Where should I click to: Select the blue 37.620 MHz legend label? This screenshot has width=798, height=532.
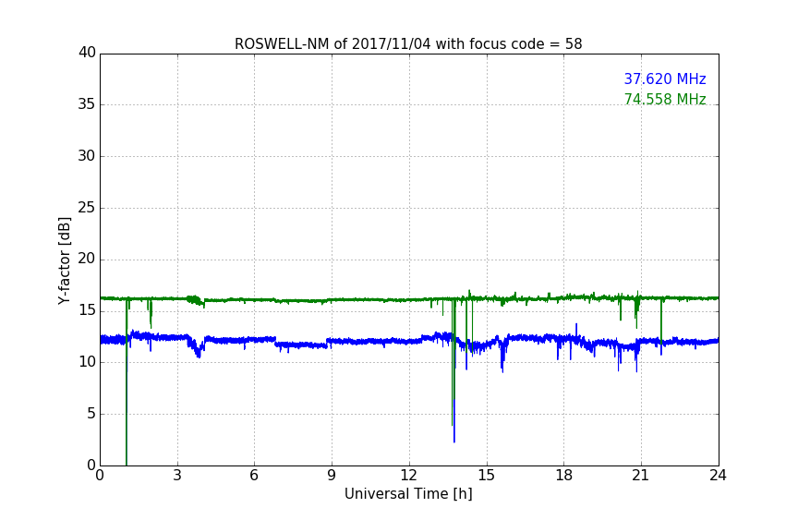665,79
